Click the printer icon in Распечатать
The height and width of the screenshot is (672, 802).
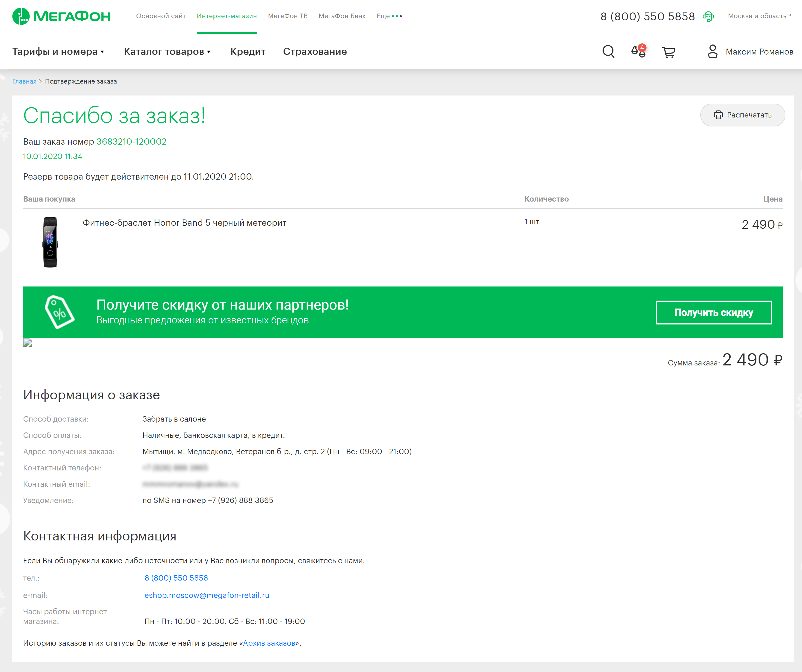718,115
